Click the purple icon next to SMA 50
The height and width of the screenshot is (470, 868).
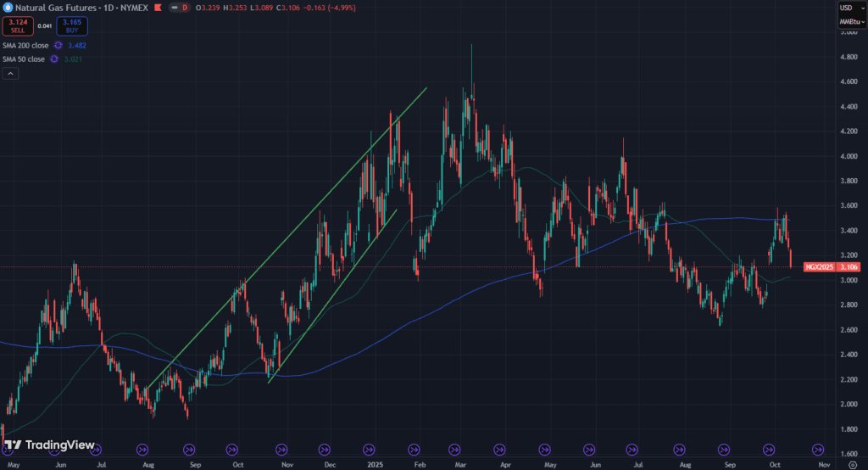click(54, 59)
